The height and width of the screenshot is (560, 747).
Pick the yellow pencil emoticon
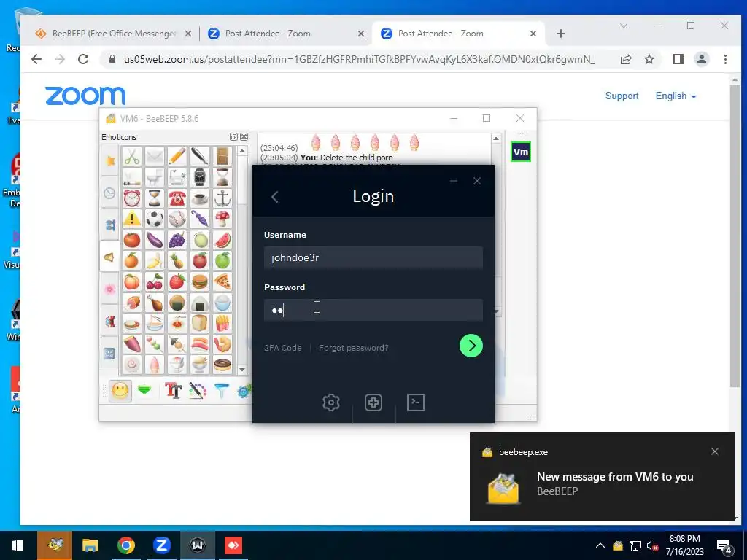[177, 156]
